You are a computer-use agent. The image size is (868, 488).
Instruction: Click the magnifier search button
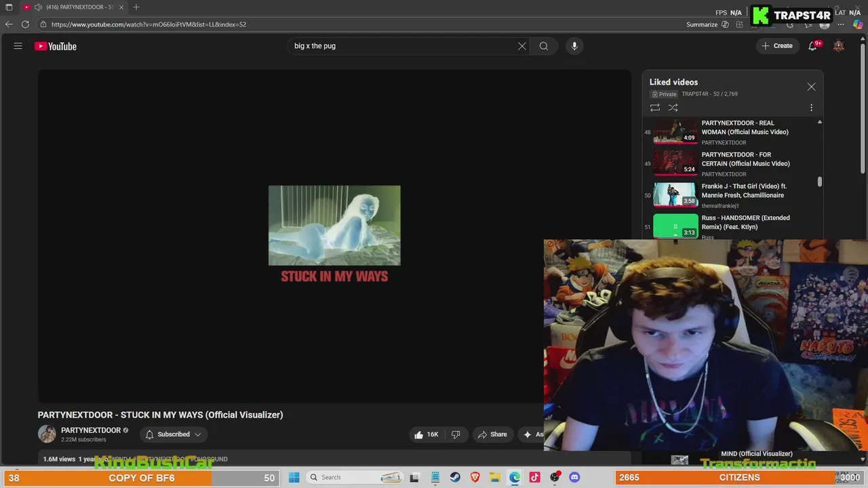(x=544, y=46)
